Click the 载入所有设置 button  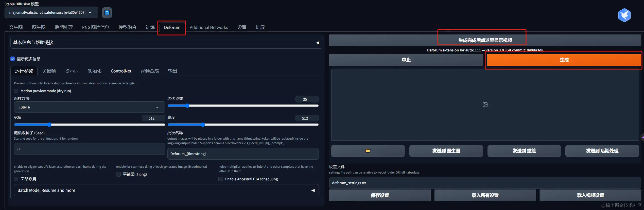485,195
